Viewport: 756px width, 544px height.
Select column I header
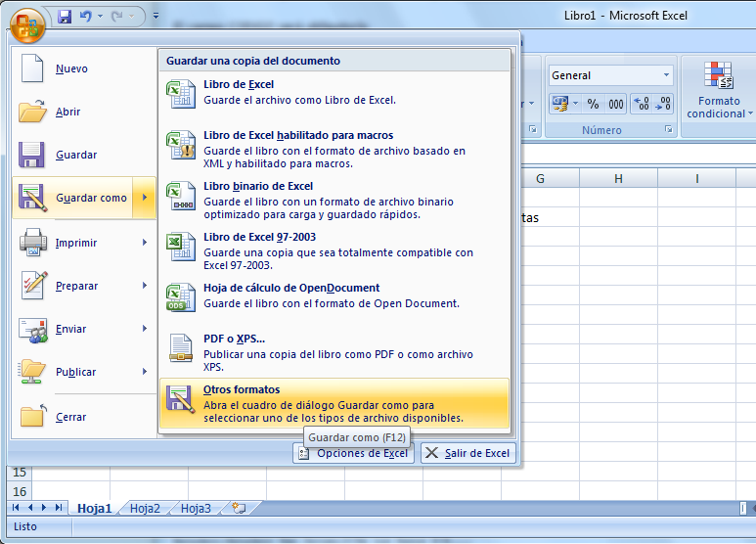[x=697, y=179]
